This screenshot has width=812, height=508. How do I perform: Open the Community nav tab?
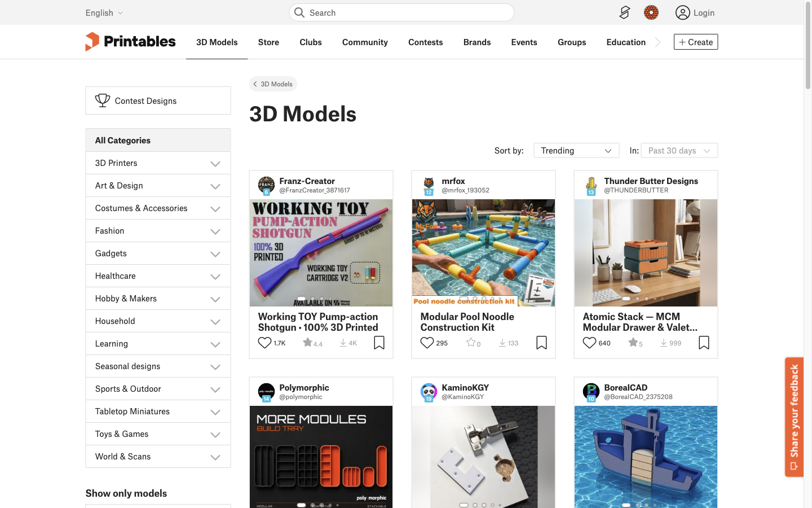click(365, 42)
